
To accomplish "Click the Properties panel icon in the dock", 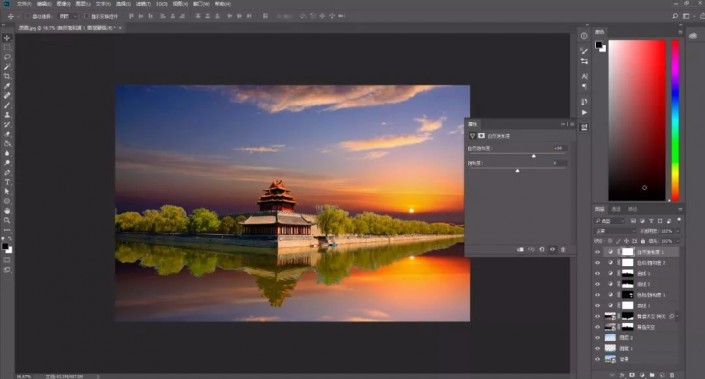I will coord(584,127).
